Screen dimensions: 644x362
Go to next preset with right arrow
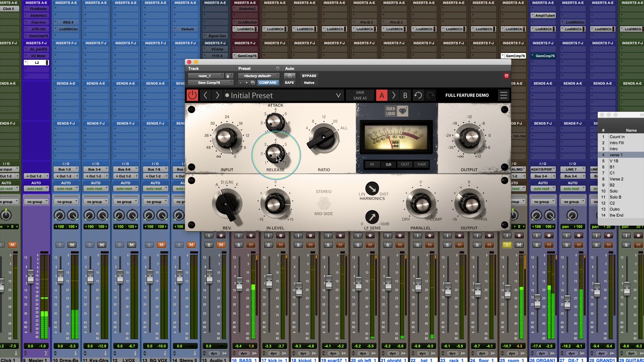tap(217, 95)
